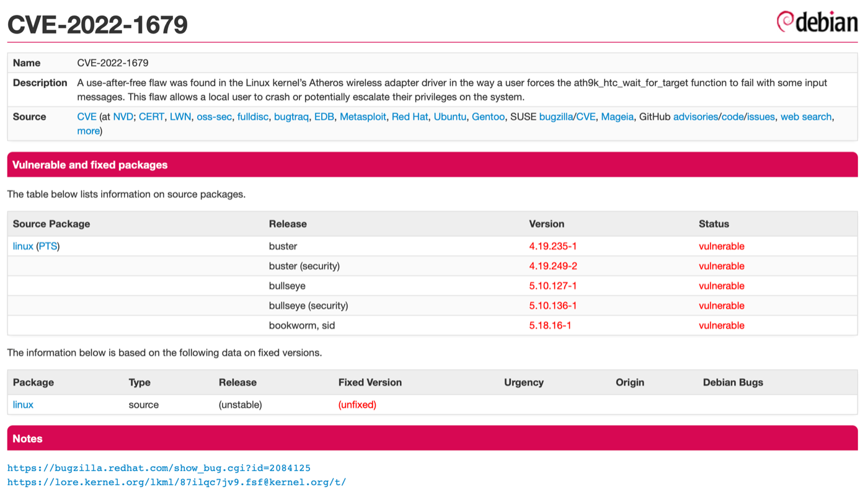Screen dimensions: 868x497
Task: Open the LWN source link
Action: [x=180, y=117]
